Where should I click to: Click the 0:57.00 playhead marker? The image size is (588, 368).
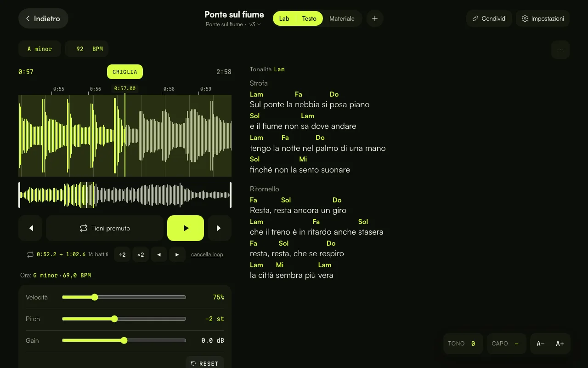click(x=125, y=88)
